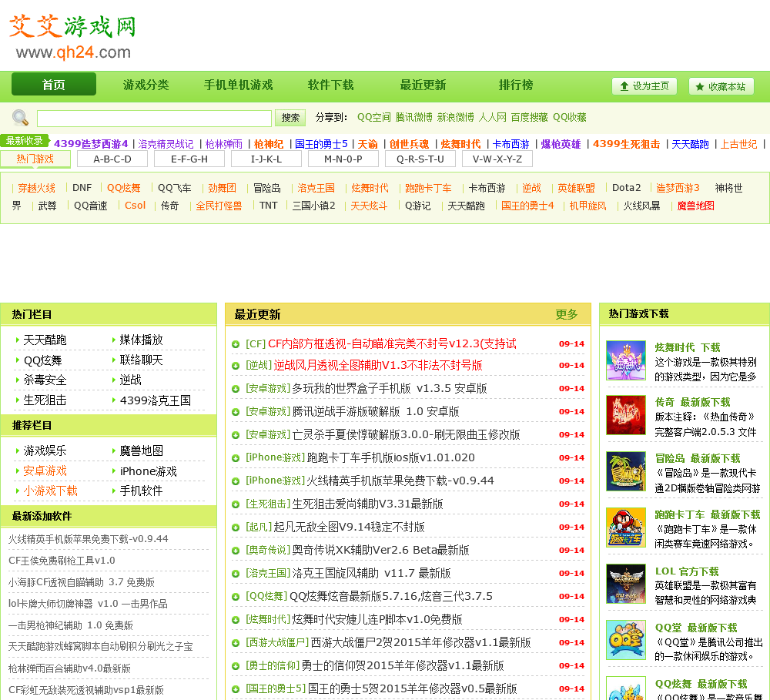Open LOL 官方下载 title link
Screen dimensions: 770x700
click(x=687, y=571)
